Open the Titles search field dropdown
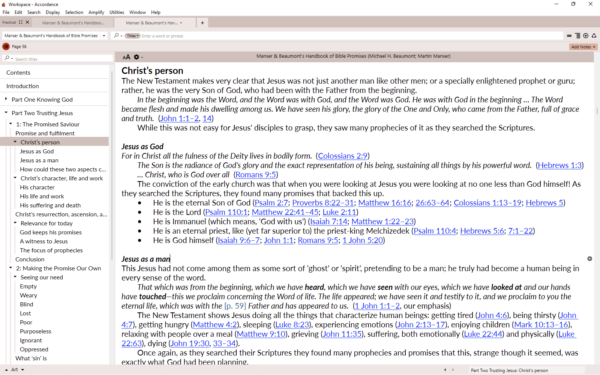 [132, 36]
